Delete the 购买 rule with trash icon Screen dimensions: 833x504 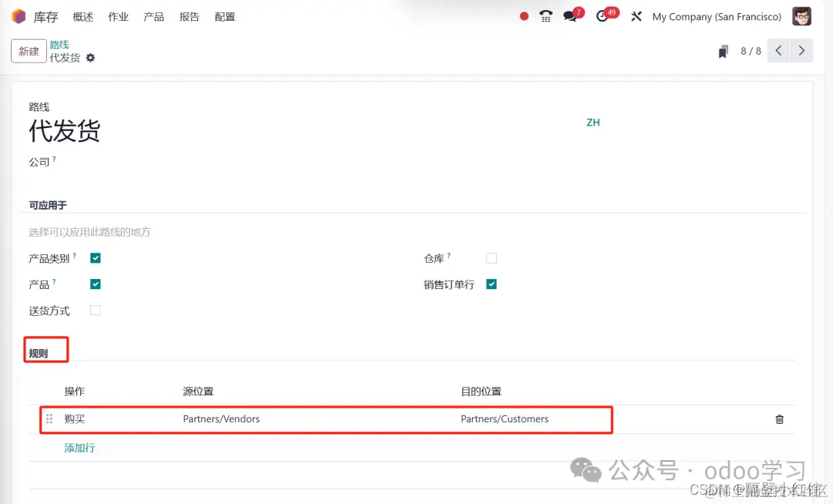coord(779,419)
